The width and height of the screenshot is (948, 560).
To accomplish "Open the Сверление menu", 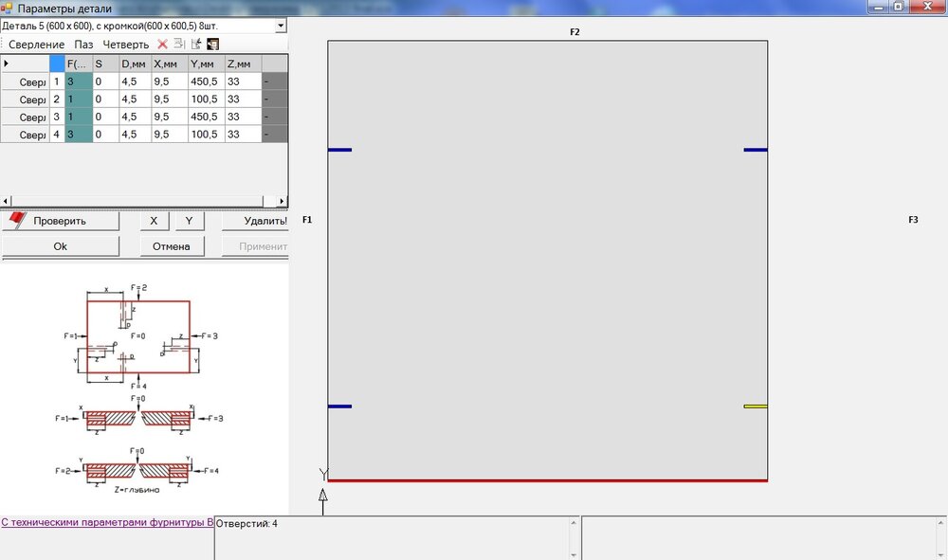I will click(36, 45).
